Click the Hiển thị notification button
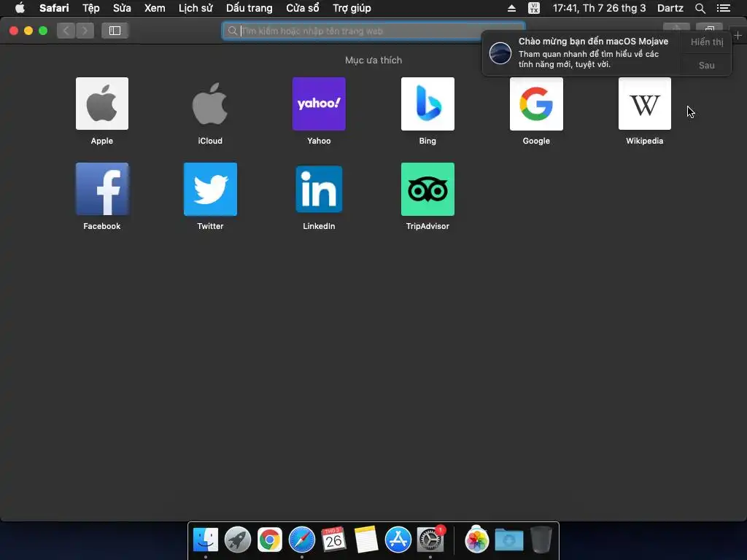Screen dimensions: 747x560 pos(707,42)
